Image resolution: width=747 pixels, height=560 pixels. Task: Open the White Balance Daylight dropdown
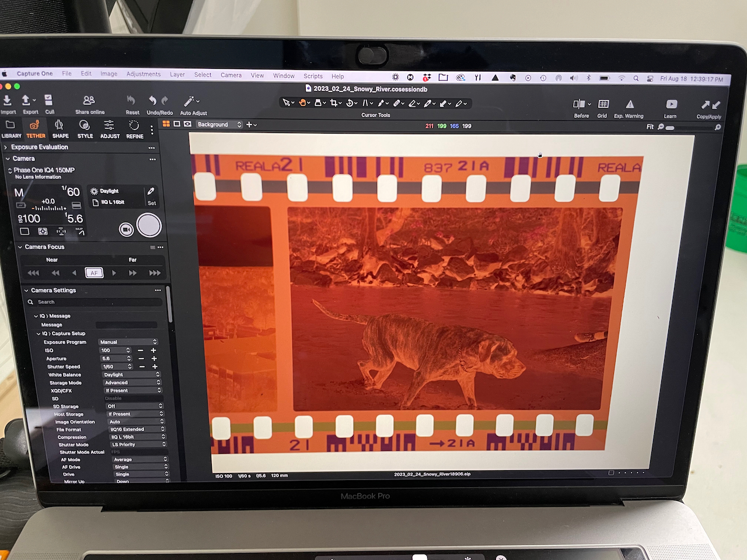click(x=131, y=374)
